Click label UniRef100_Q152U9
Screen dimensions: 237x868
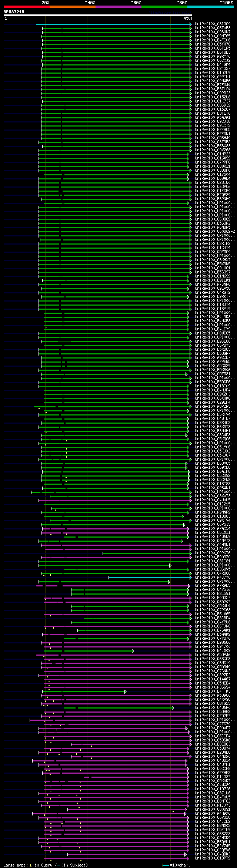click(213, 73)
